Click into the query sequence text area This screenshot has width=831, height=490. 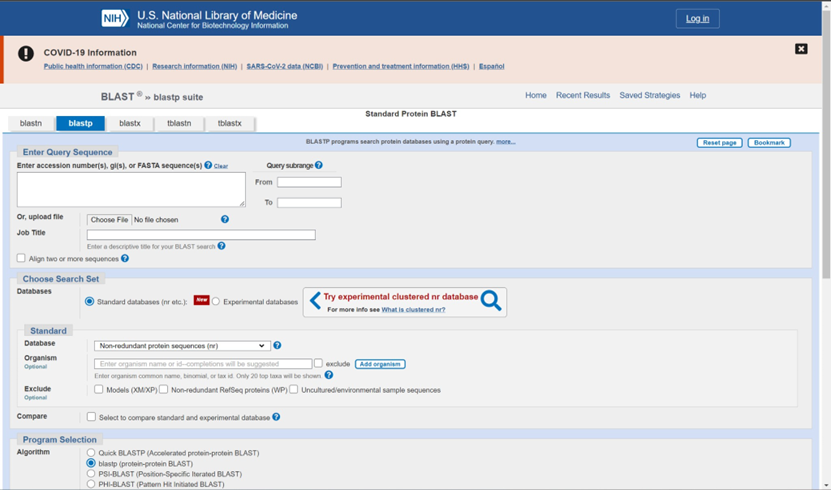(x=131, y=189)
